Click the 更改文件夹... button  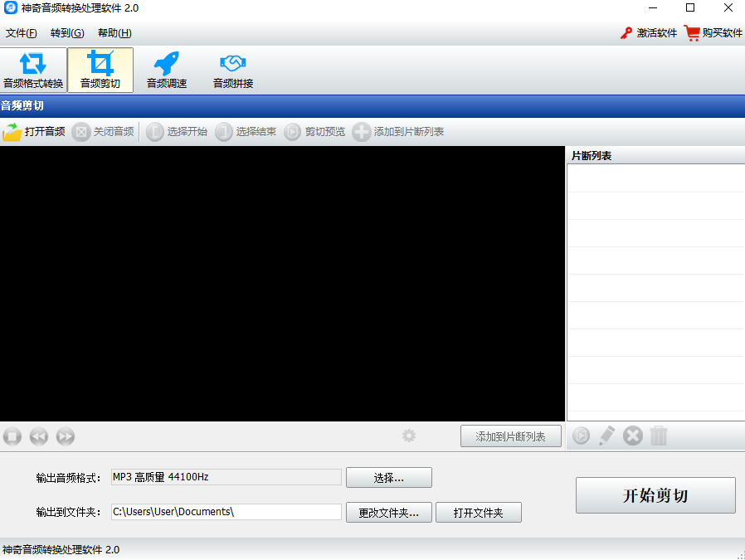point(388,513)
